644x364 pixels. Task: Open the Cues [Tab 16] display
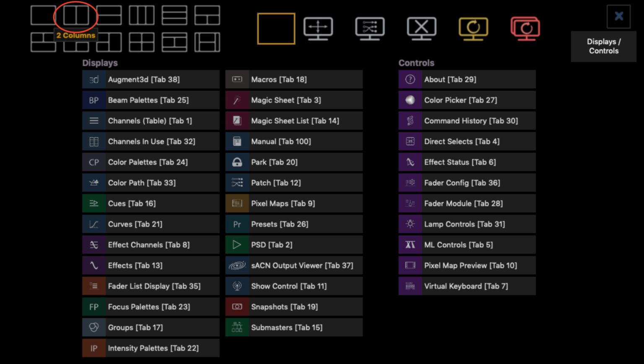click(x=151, y=204)
